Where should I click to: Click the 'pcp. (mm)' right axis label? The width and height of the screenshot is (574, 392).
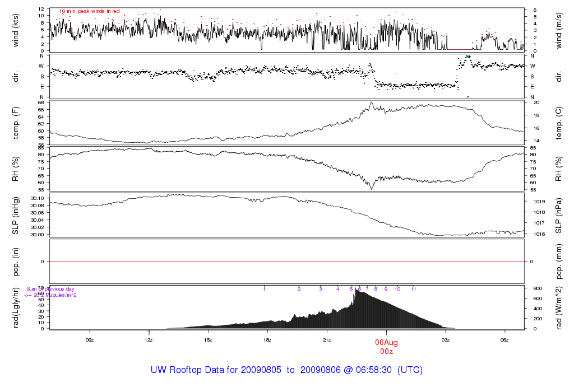[558, 262]
